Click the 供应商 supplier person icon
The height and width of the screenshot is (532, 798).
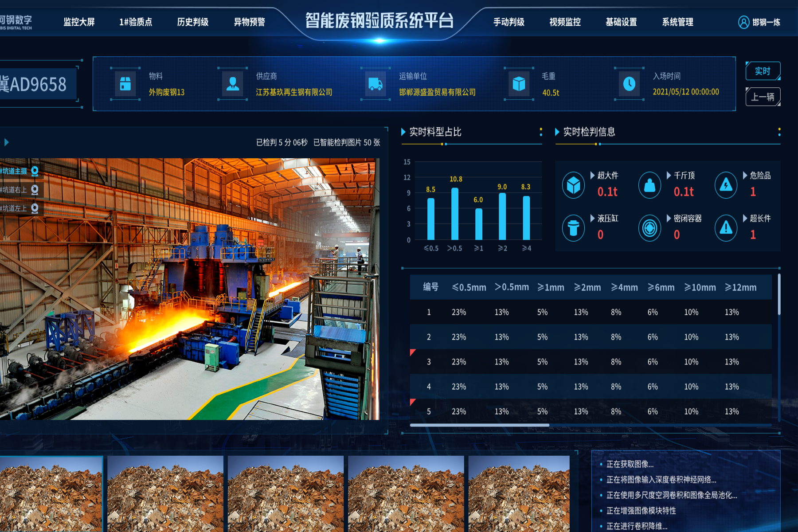pyautogui.click(x=233, y=84)
